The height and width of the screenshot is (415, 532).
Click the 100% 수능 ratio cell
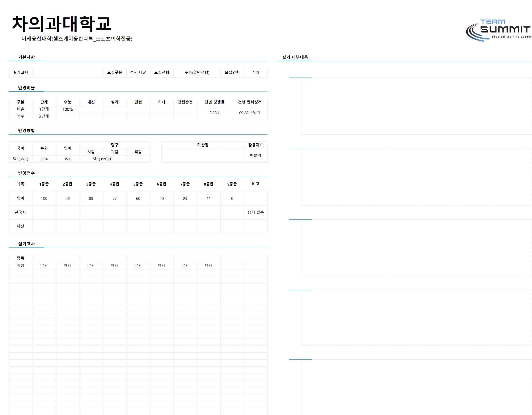[x=67, y=109]
